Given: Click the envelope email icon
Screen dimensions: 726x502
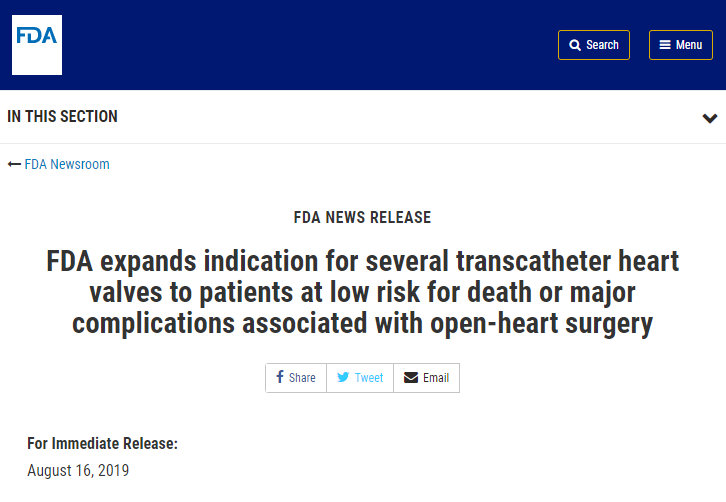Looking at the screenshot, I should (411, 377).
